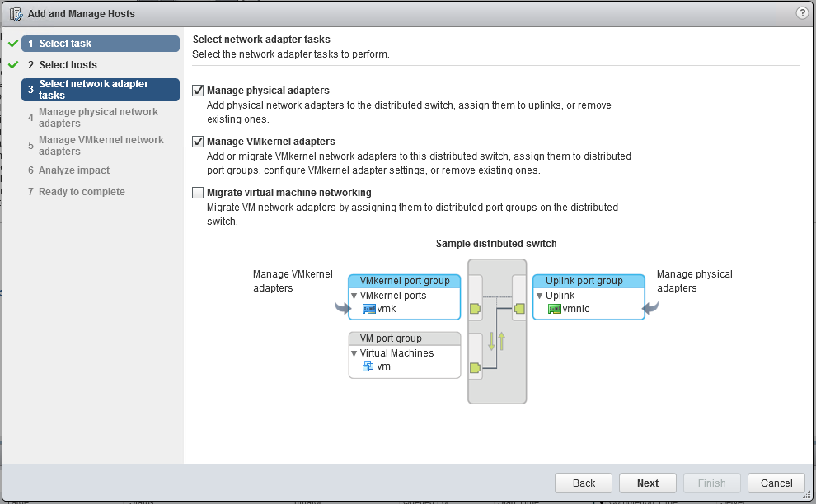Collapse the Virtual Machines tree triangle
The image size is (816, 504).
pos(354,353)
